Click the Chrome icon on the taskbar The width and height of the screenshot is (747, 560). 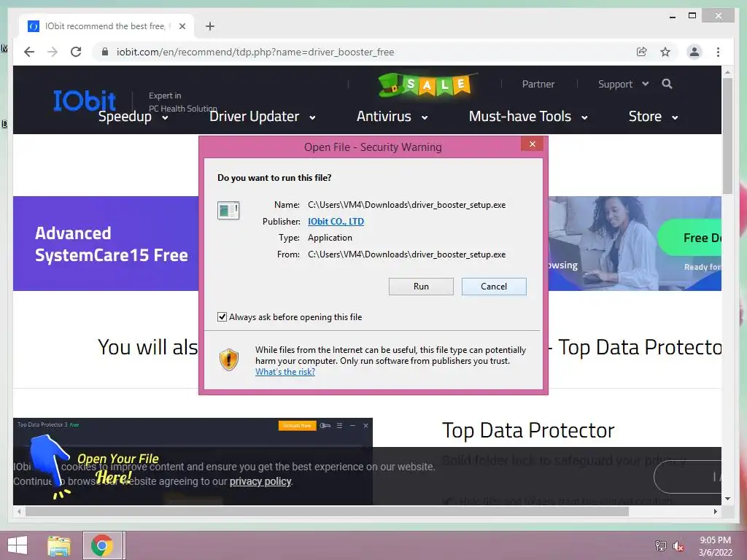pyautogui.click(x=101, y=545)
